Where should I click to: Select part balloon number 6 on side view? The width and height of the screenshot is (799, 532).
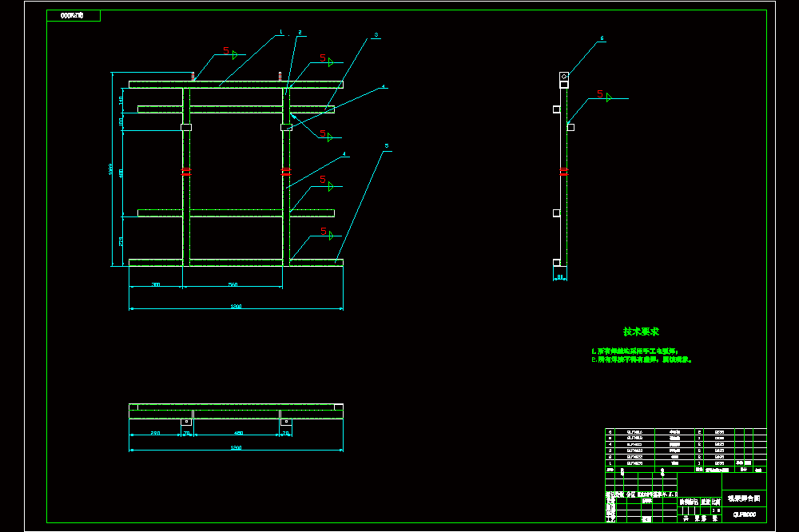tap(602, 38)
